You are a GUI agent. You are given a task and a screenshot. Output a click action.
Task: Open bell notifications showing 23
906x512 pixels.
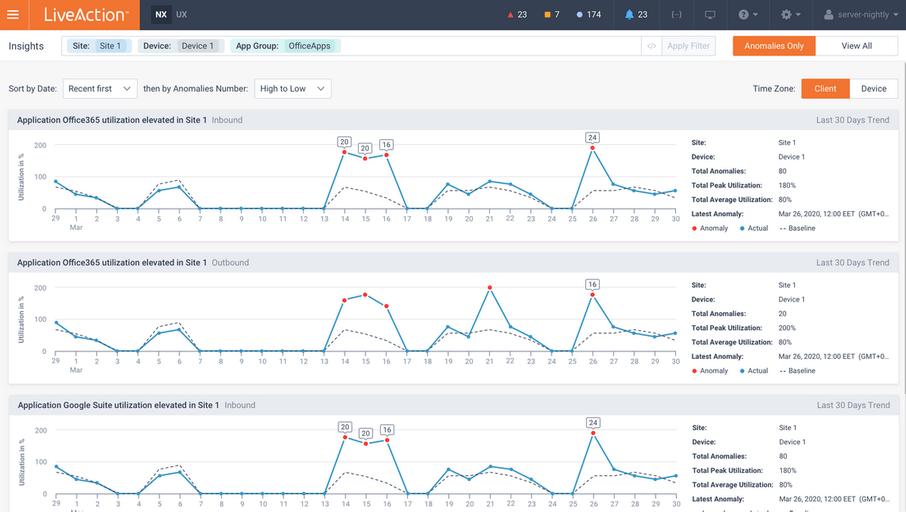point(636,14)
